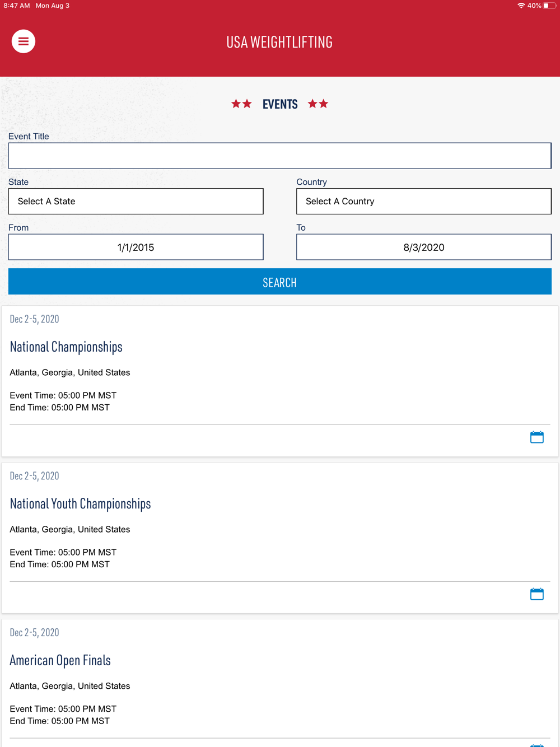Click the SEARCH button
This screenshot has width=560, height=747.
[280, 282]
